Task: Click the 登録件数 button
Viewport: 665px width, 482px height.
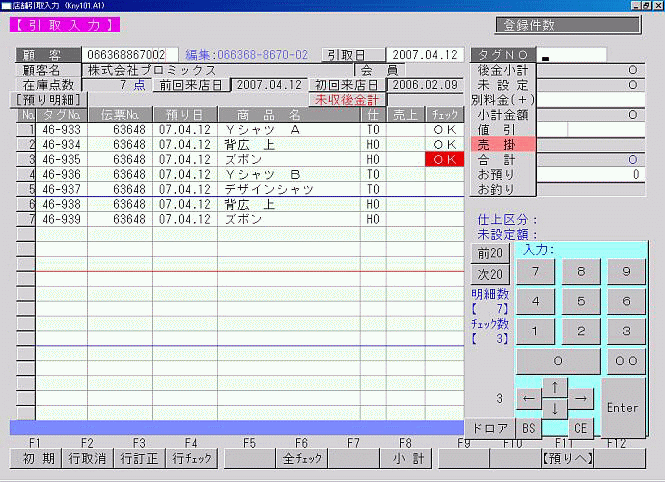Action: click(568, 25)
